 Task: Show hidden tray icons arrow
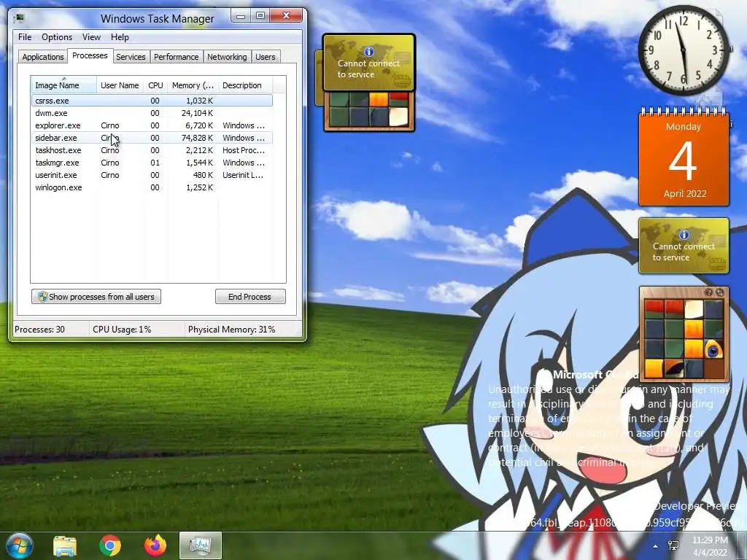point(656,546)
